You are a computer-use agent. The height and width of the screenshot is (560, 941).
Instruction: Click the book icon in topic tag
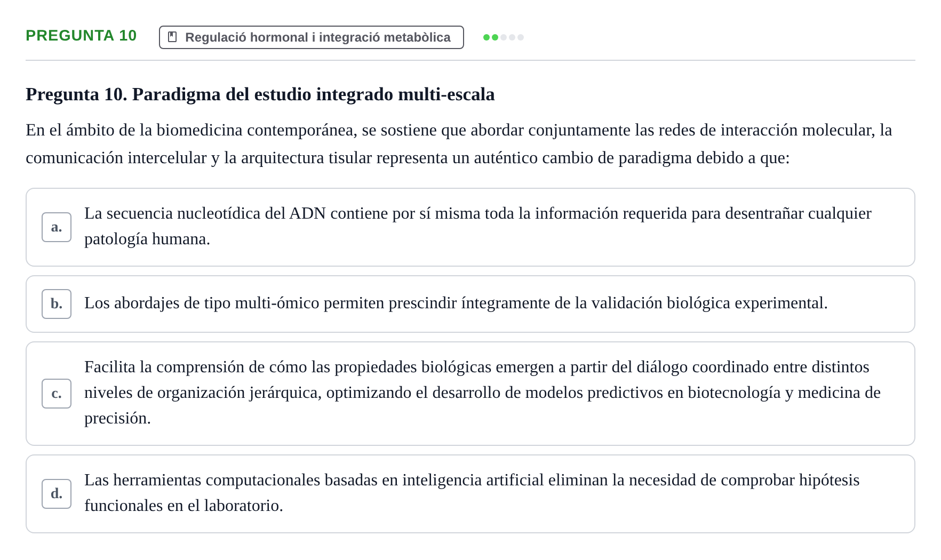coord(172,37)
